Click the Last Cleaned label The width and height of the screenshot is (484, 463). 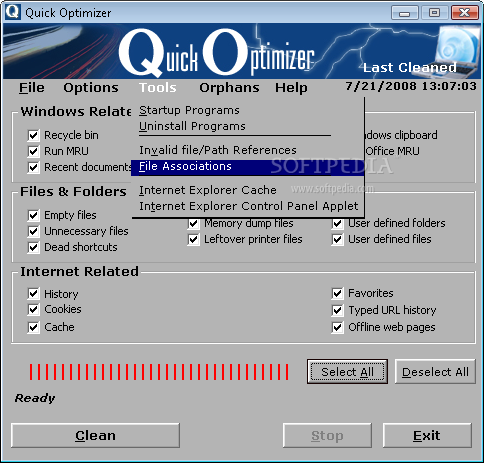pos(410,68)
